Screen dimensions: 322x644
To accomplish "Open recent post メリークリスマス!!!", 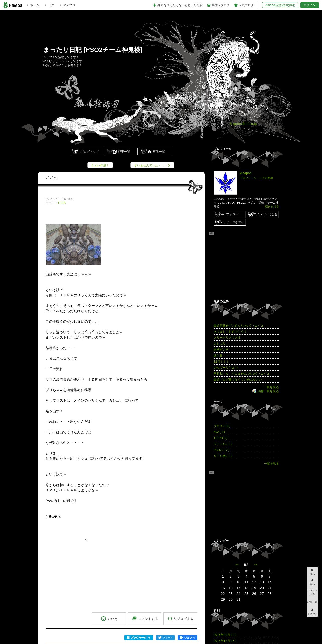I will (227, 338).
